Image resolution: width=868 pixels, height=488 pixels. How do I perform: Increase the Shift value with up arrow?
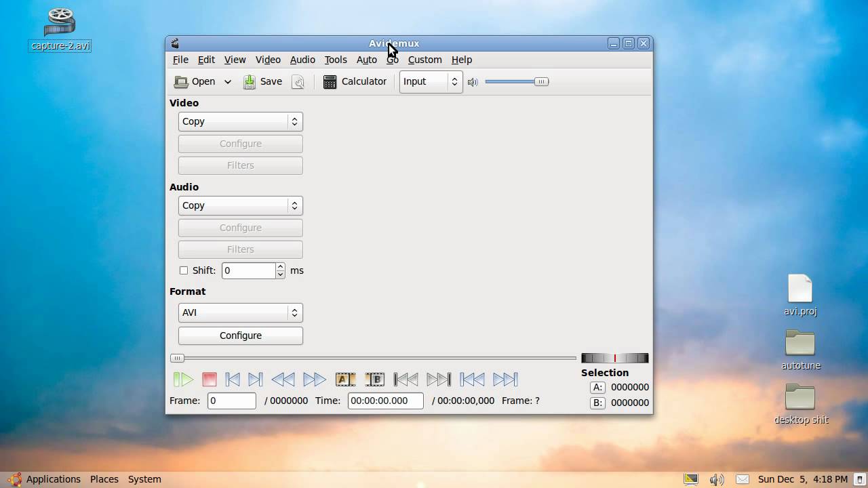click(x=280, y=266)
